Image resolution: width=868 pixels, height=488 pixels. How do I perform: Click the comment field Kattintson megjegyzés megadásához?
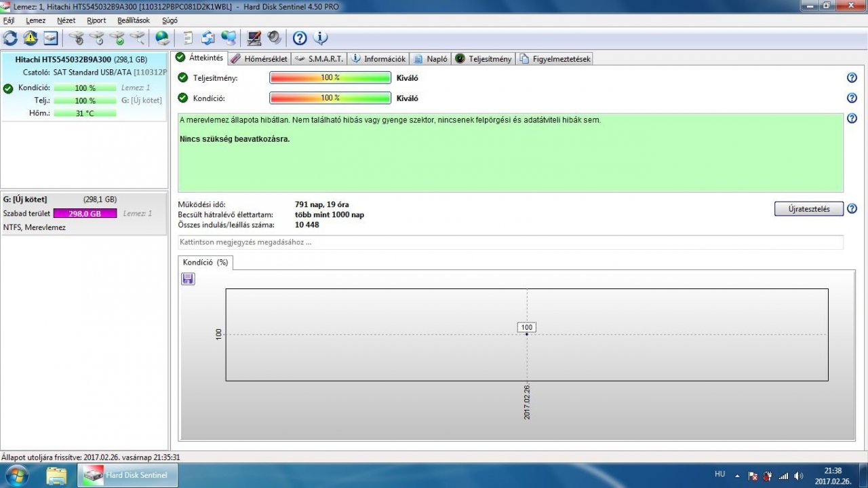point(511,242)
